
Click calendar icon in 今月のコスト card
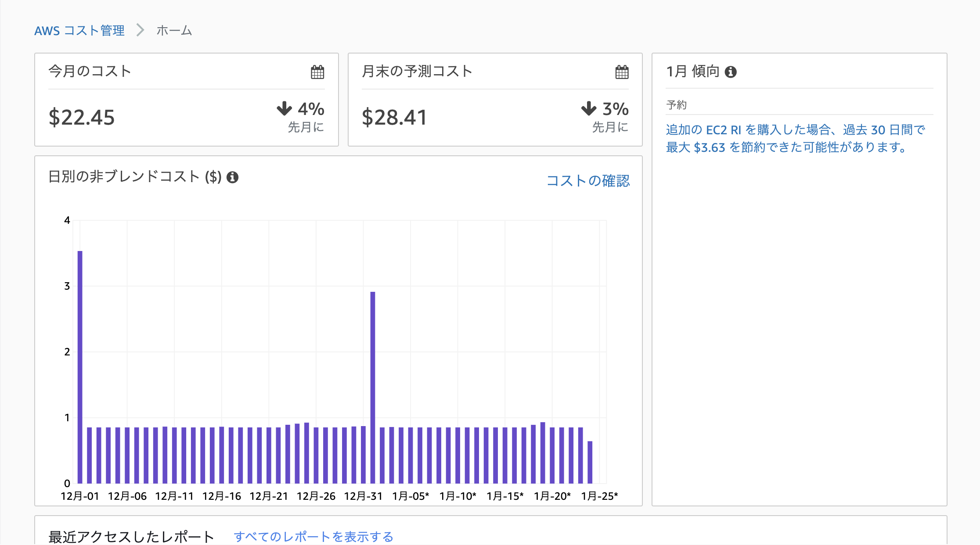(x=317, y=72)
